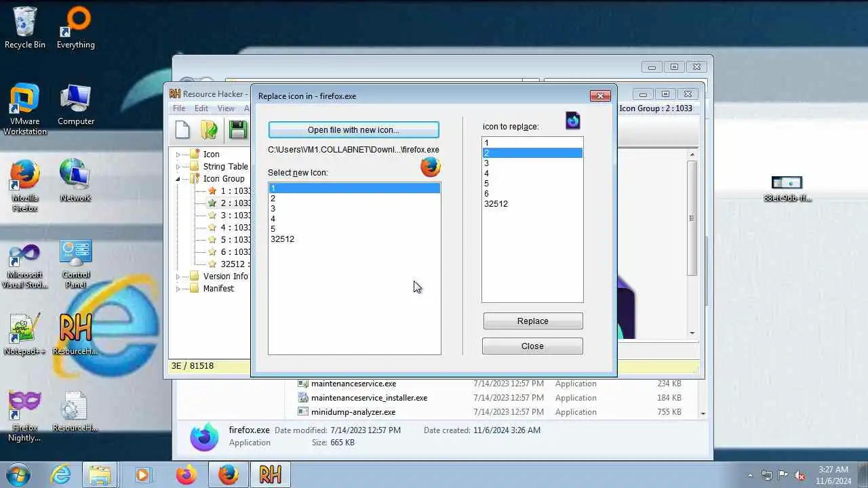This screenshot has height=488, width=868.
Task: Select Mozilla Firefox desktop shortcut
Action: coord(25,186)
